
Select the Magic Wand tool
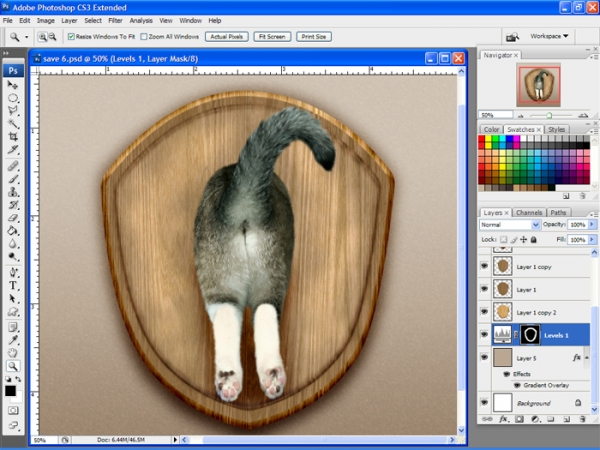(x=13, y=124)
